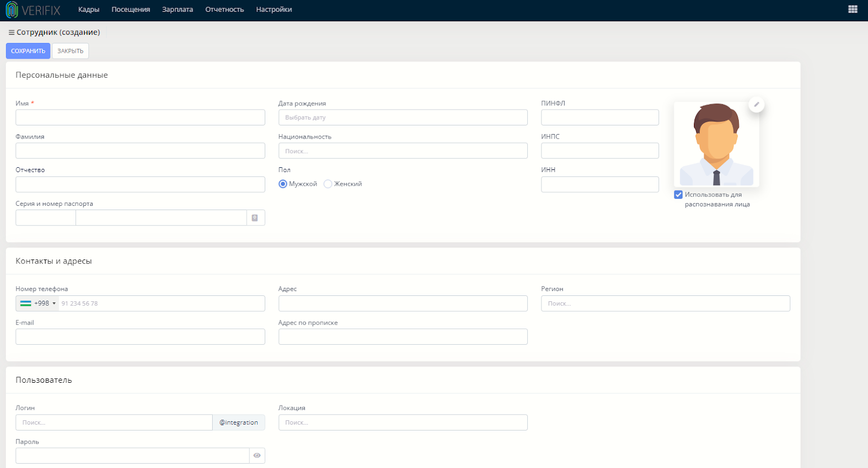Click the Сотрудник (создание) page title
This screenshot has height=468, width=868.
58,33
